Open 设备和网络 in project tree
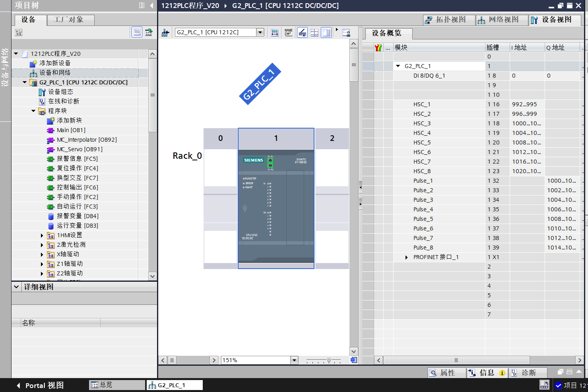Viewport: 588px width, 392px height. (x=55, y=73)
